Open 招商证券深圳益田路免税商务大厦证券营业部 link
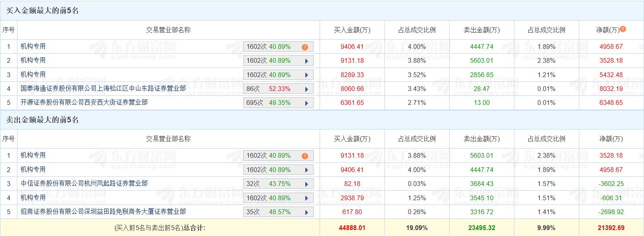 (x=103, y=212)
